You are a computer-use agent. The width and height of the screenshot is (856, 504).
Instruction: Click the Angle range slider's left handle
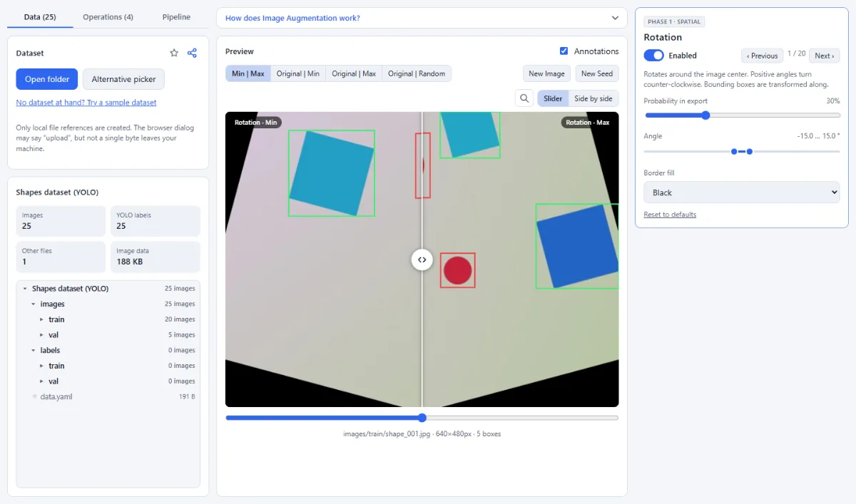[x=734, y=151]
